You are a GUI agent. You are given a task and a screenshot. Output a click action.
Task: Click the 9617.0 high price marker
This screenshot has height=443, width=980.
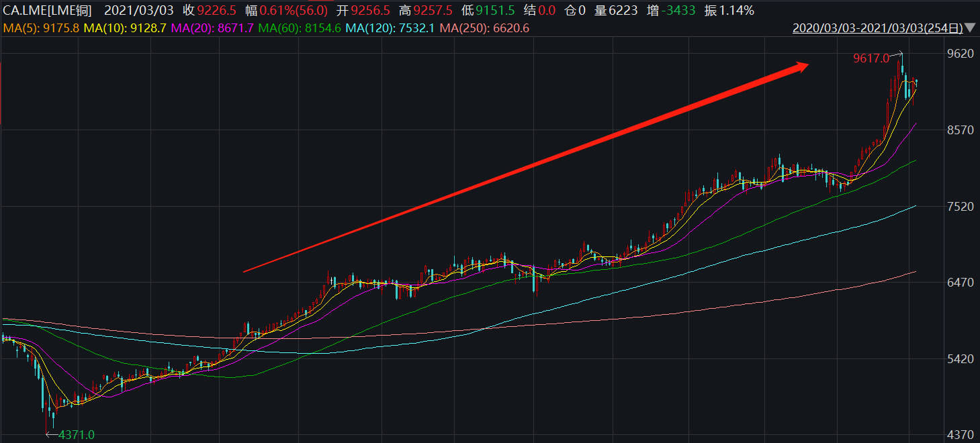(x=871, y=58)
